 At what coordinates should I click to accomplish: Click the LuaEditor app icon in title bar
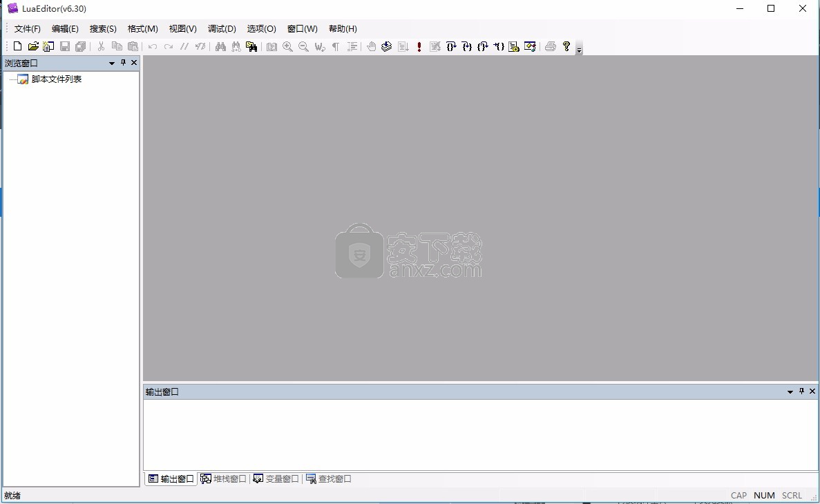[x=12, y=8]
